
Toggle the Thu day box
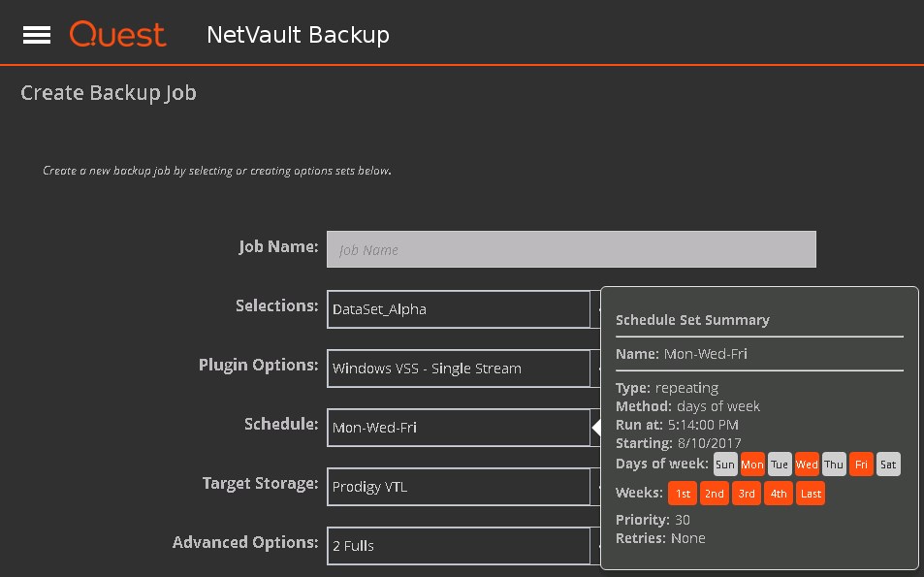point(834,465)
